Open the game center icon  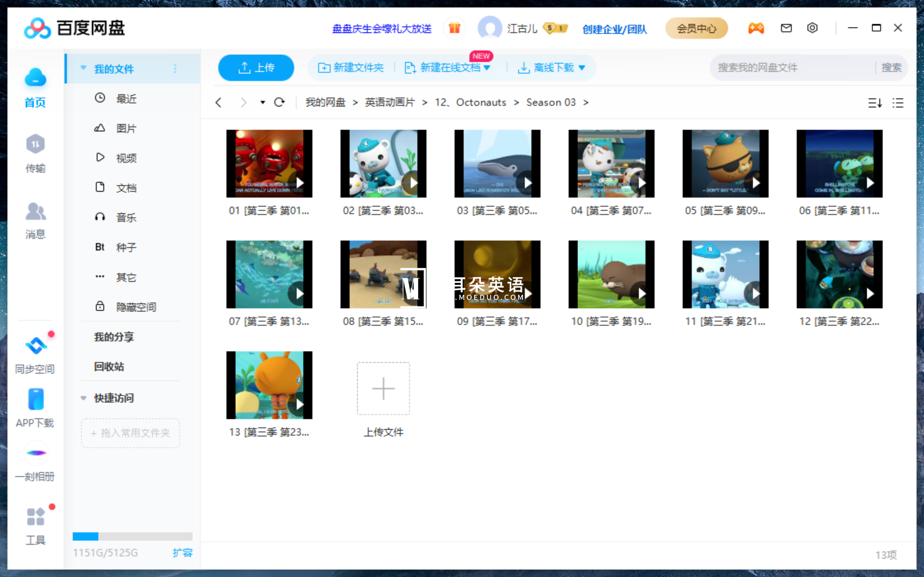click(756, 28)
